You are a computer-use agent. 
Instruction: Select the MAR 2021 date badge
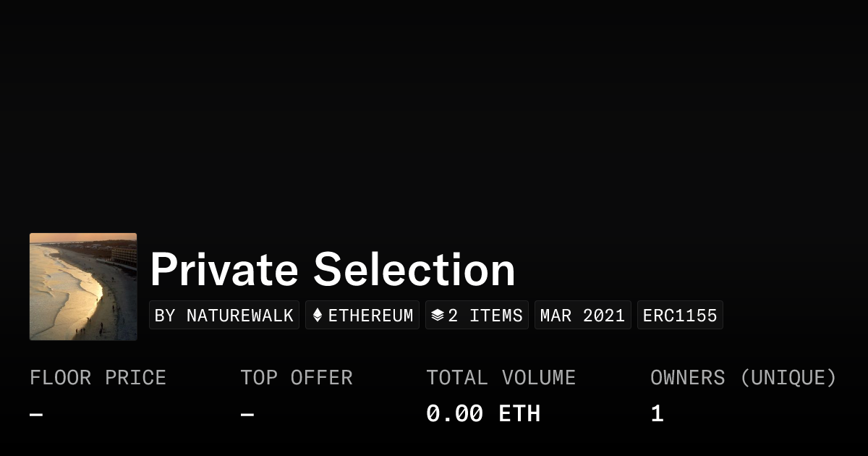pyautogui.click(x=583, y=316)
